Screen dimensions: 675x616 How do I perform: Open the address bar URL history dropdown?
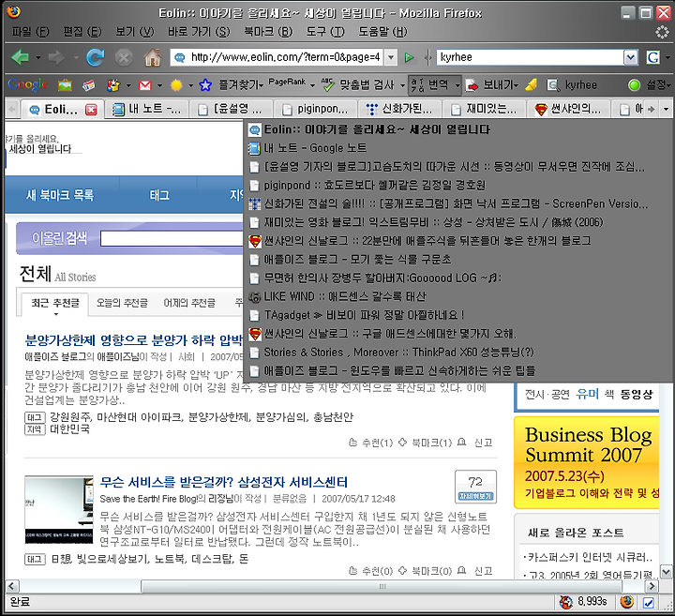click(390, 57)
